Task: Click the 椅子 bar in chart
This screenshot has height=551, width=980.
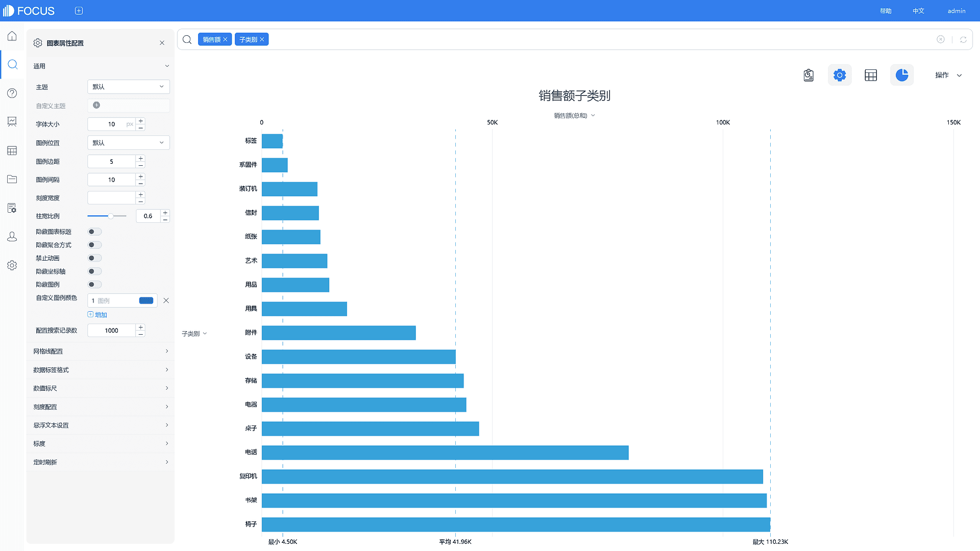Action: tap(516, 524)
